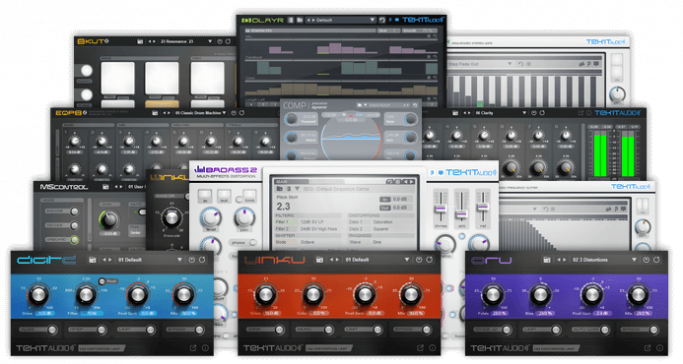The height and width of the screenshot is (364, 683).
Task: Click the Threshold knob in COMP plugin
Action: [291, 118]
